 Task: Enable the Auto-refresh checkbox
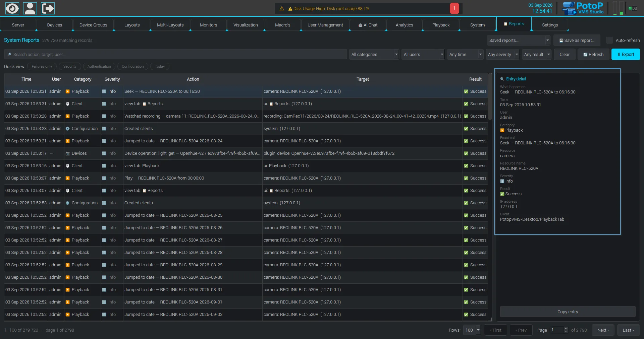pyautogui.click(x=609, y=40)
